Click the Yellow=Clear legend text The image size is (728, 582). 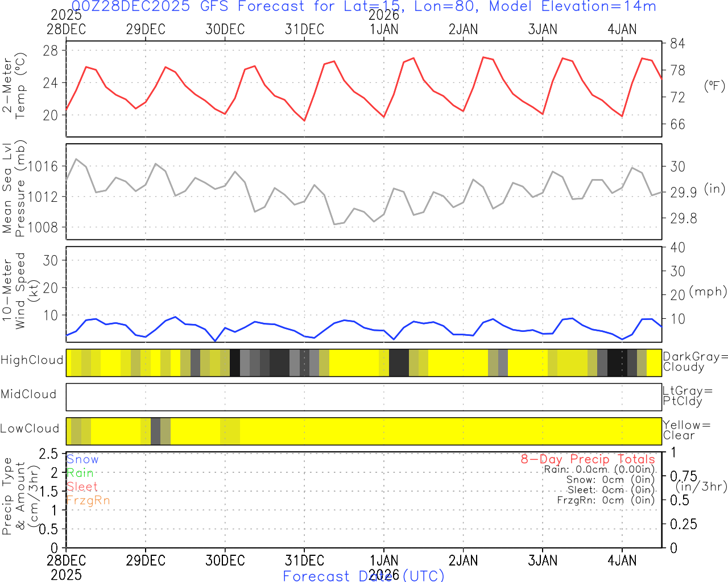[686, 430]
